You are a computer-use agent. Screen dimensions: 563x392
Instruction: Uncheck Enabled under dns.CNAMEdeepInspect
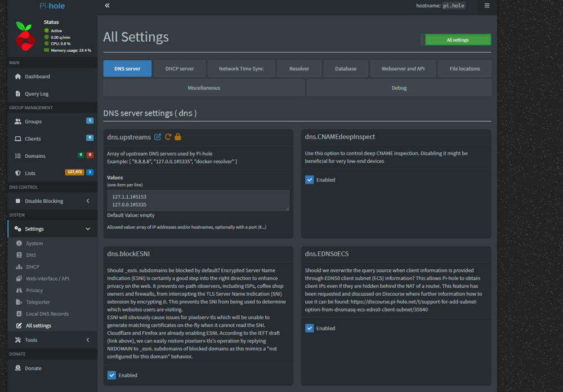click(309, 180)
